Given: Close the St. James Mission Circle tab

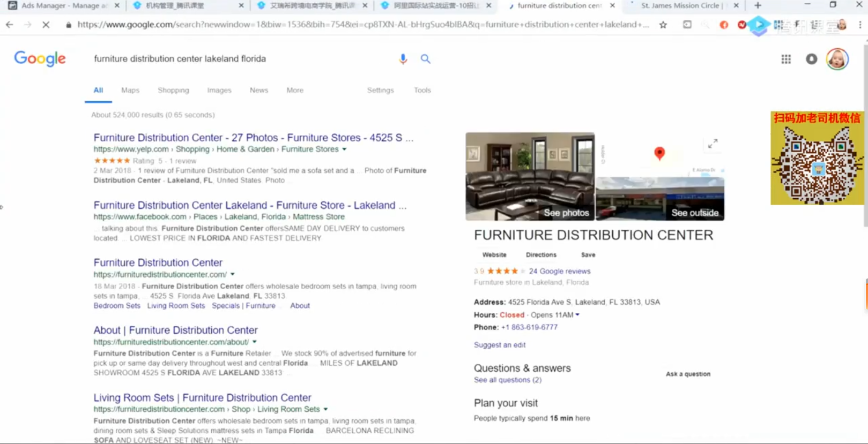Looking at the screenshot, I should pyautogui.click(x=736, y=5).
